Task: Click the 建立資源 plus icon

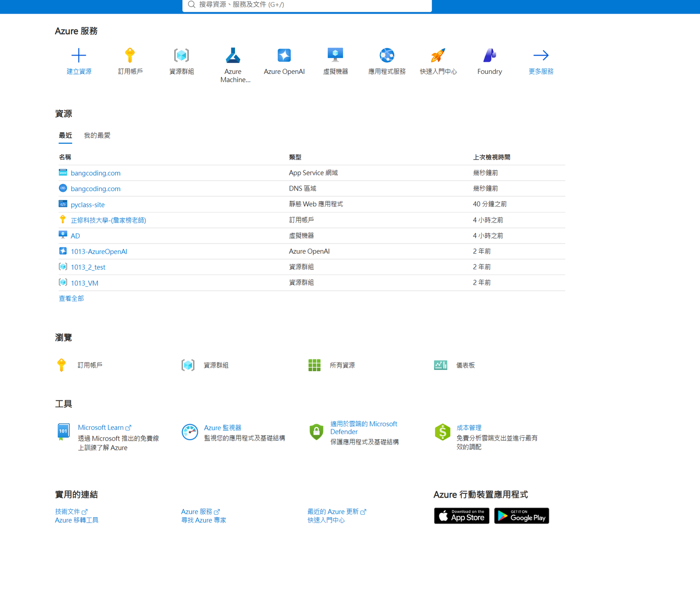Action: click(x=79, y=55)
